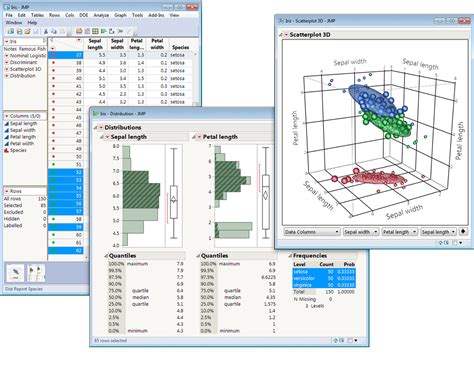Click the Distribution script entry in the Iris table panel

pyautogui.click(x=22, y=76)
